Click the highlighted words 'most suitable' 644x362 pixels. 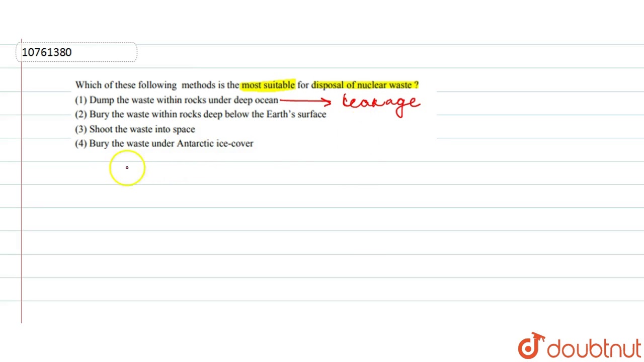point(268,85)
